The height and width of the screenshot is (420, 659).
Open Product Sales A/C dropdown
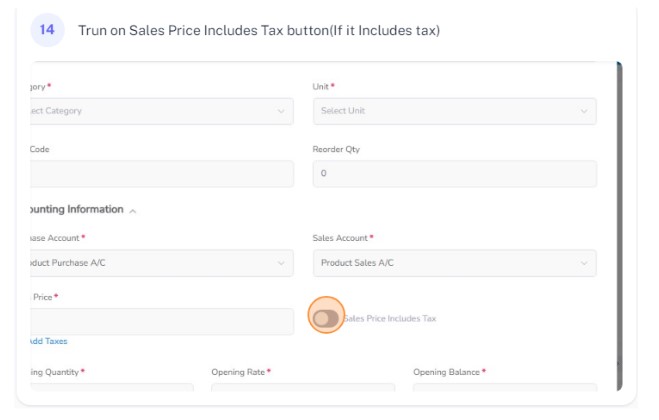coord(455,263)
